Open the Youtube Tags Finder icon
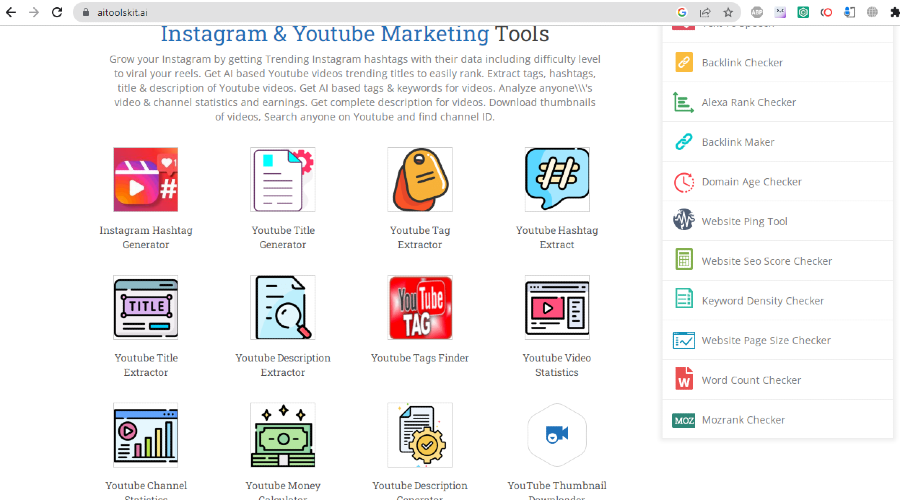 tap(420, 307)
